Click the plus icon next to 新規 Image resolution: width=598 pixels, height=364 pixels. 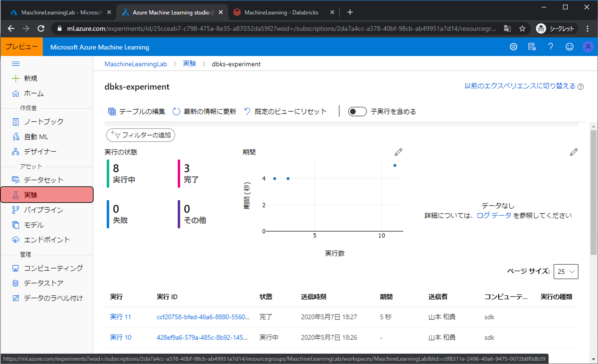[x=16, y=78]
